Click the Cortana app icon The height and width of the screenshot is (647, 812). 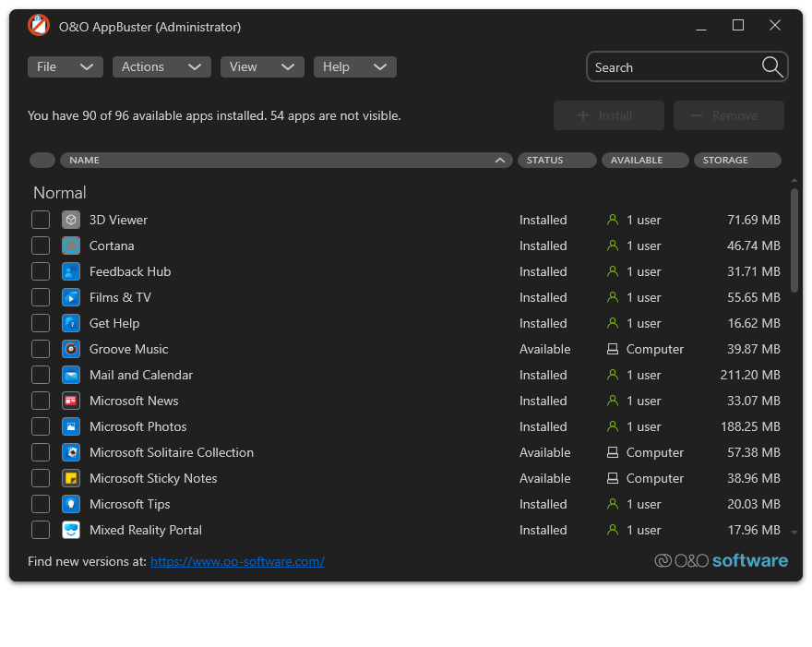tap(71, 246)
